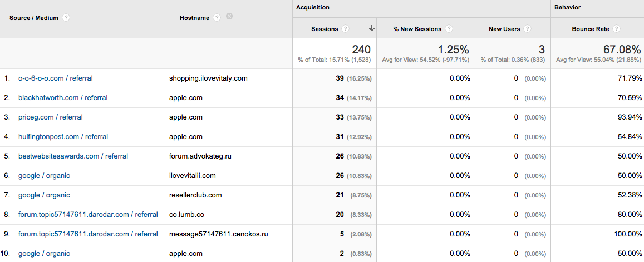Click sessions value 33 (13.75%)
Image resolution: width=644 pixels, height=262 pixels.
[353, 117]
